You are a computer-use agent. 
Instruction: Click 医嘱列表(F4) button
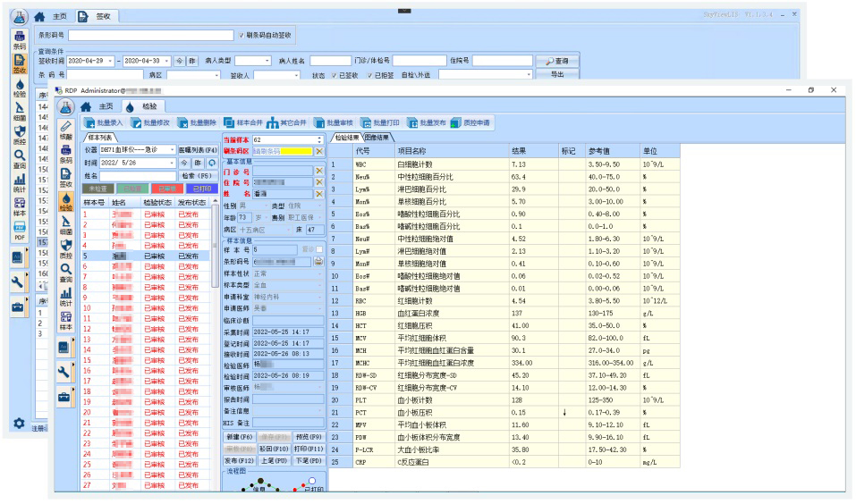click(x=198, y=150)
